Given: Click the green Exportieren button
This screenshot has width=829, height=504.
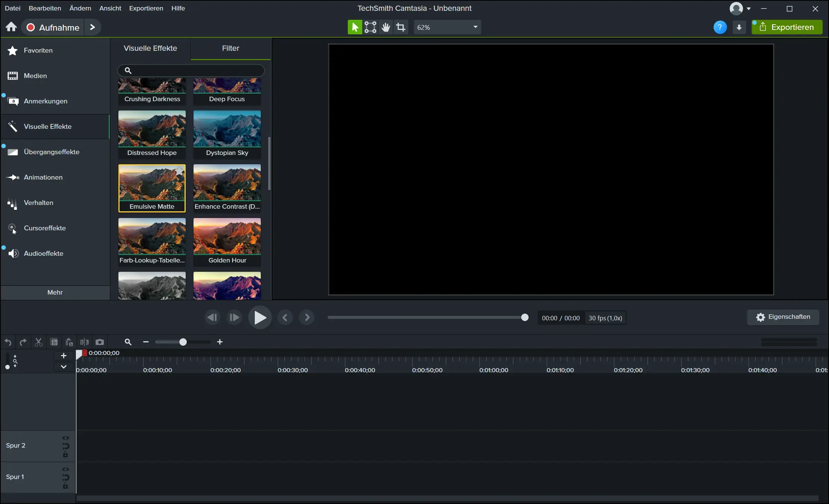Looking at the screenshot, I should [x=787, y=27].
